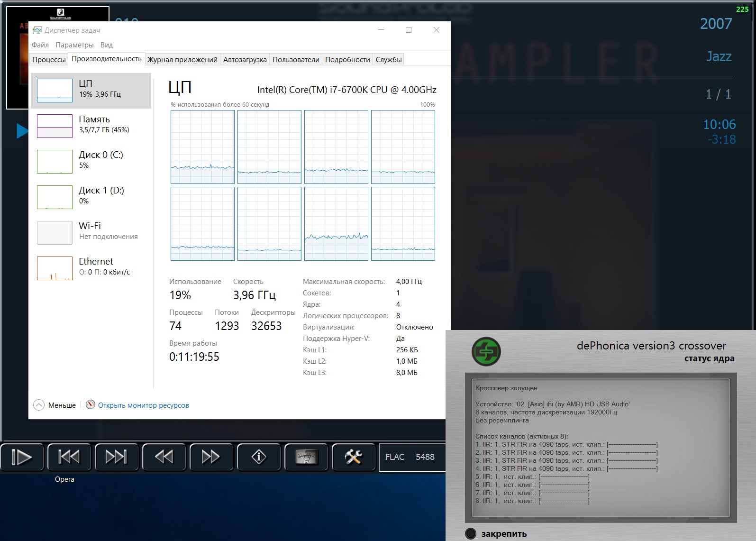Click the album cover thumbnail

pyautogui.click(x=18, y=58)
